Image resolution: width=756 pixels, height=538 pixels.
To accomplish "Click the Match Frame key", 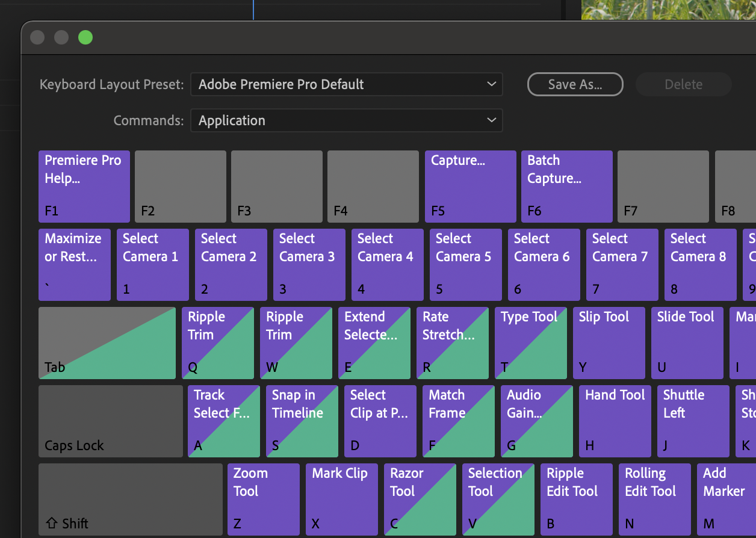I will [x=458, y=421].
